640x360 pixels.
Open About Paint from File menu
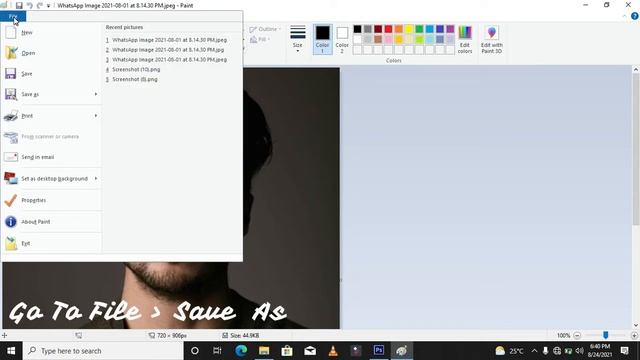[51, 222]
